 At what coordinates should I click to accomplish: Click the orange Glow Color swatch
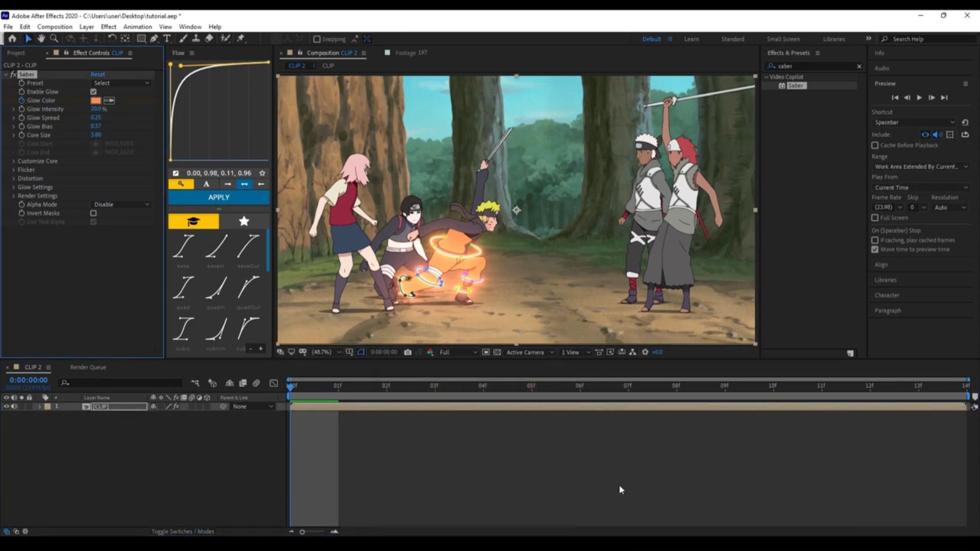[x=95, y=101]
